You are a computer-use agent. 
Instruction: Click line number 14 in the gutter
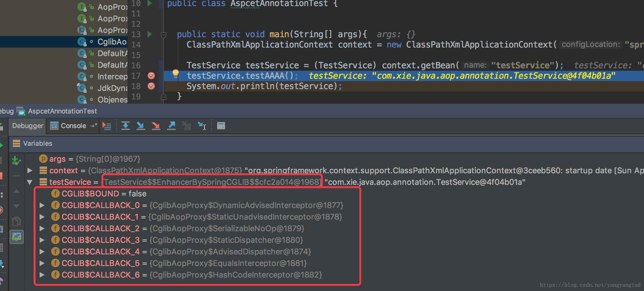pos(136,45)
